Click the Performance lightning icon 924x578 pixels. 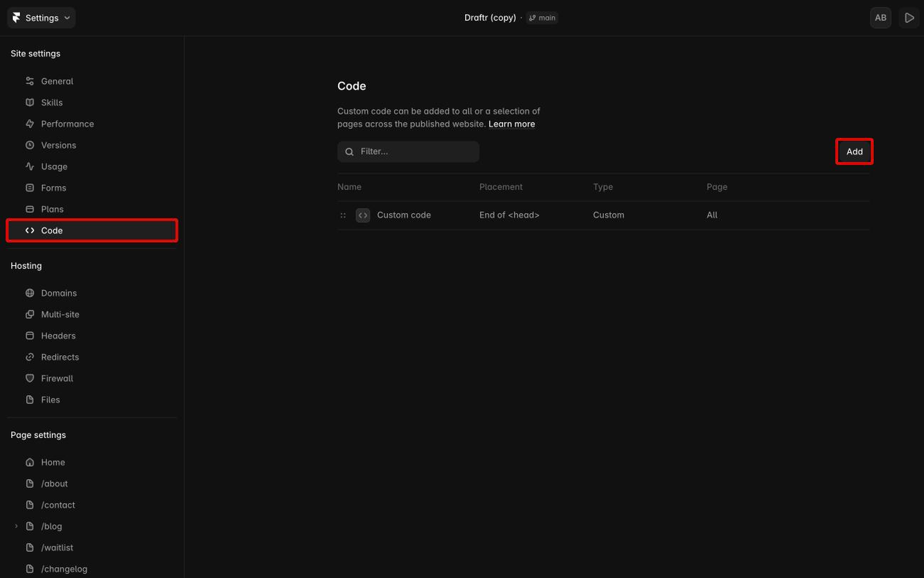coord(30,124)
